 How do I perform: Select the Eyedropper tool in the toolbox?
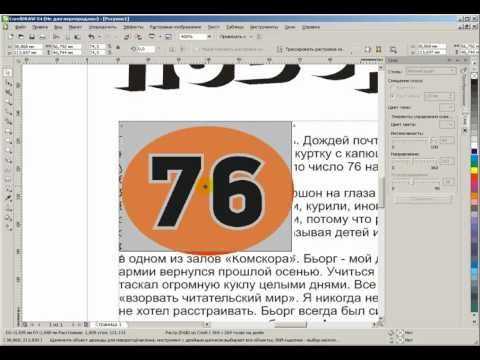(x=8, y=197)
